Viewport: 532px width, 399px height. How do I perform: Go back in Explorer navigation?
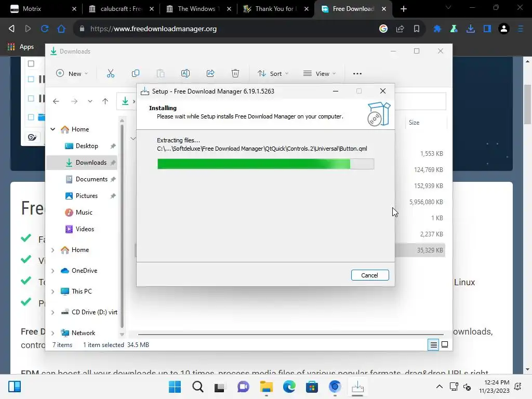(56, 101)
